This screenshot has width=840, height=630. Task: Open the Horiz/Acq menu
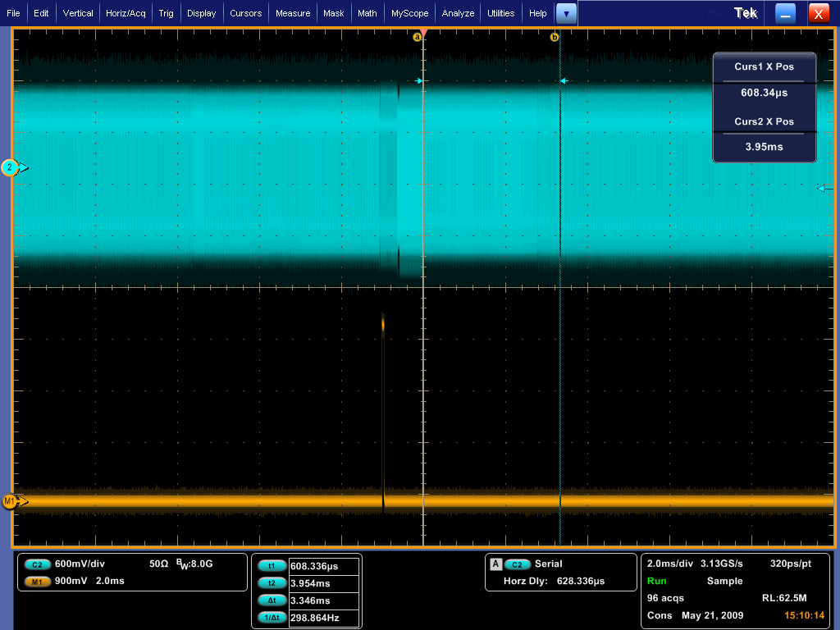click(x=126, y=13)
